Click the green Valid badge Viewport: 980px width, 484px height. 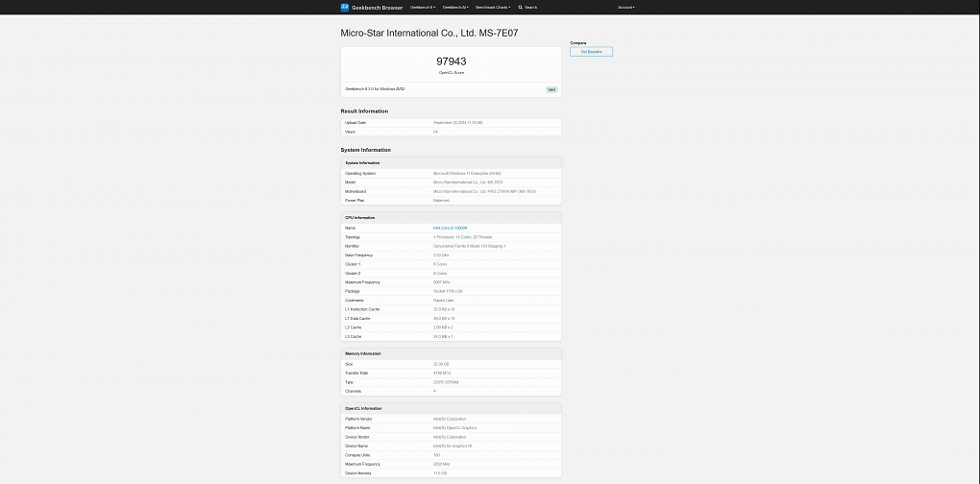click(551, 89)
